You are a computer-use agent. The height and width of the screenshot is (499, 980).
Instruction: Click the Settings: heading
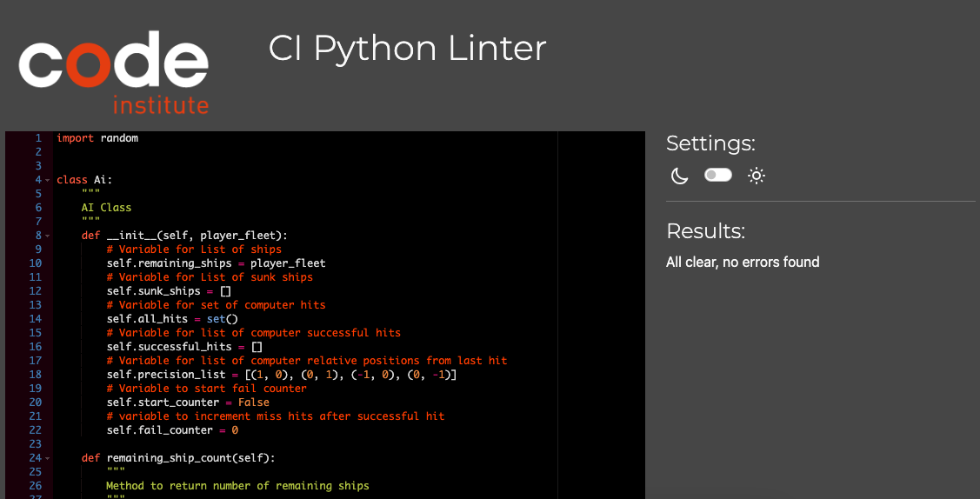[x=710, y=143]
